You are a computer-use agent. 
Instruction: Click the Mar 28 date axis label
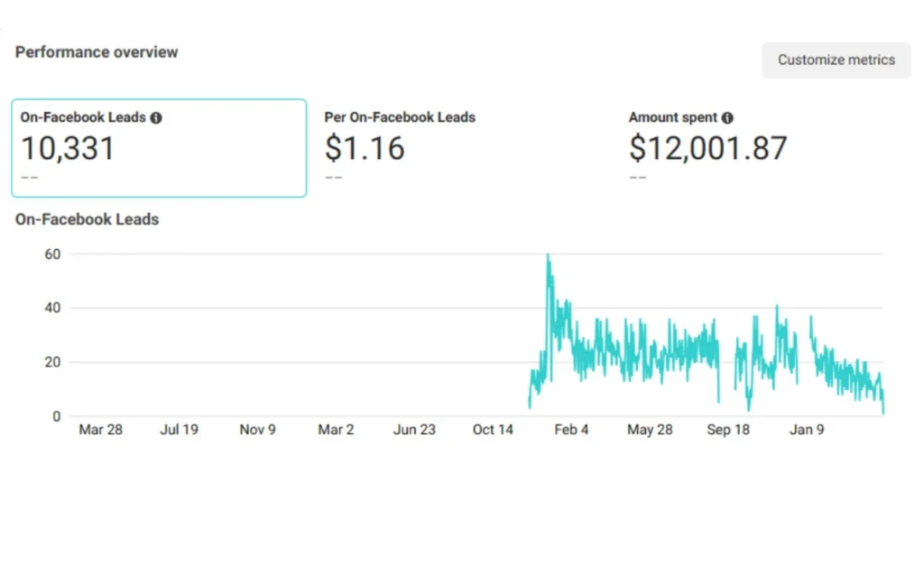[100, 430]
